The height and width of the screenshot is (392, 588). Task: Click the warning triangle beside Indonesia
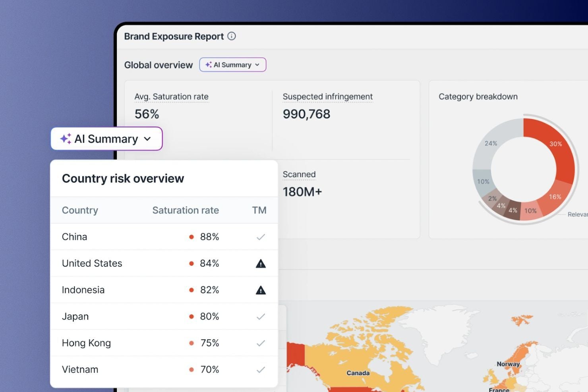pyautogui.click(x=261, y=290)
